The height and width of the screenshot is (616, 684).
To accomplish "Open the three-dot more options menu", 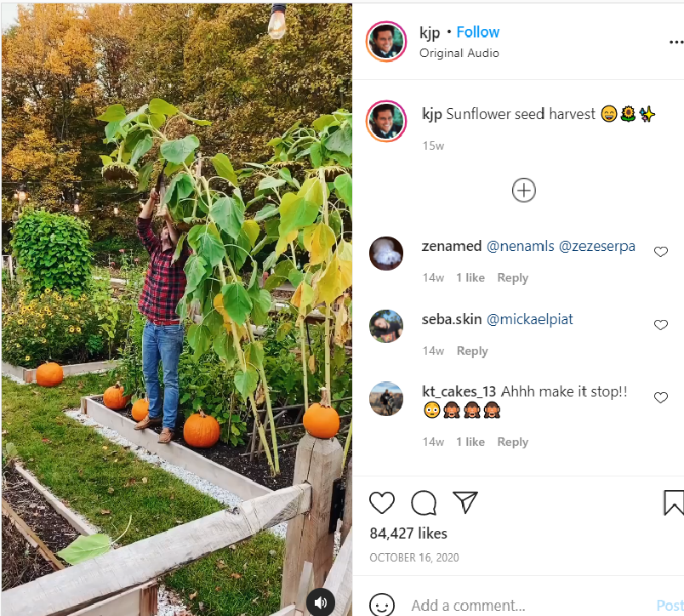I will [x=675, y=42].
